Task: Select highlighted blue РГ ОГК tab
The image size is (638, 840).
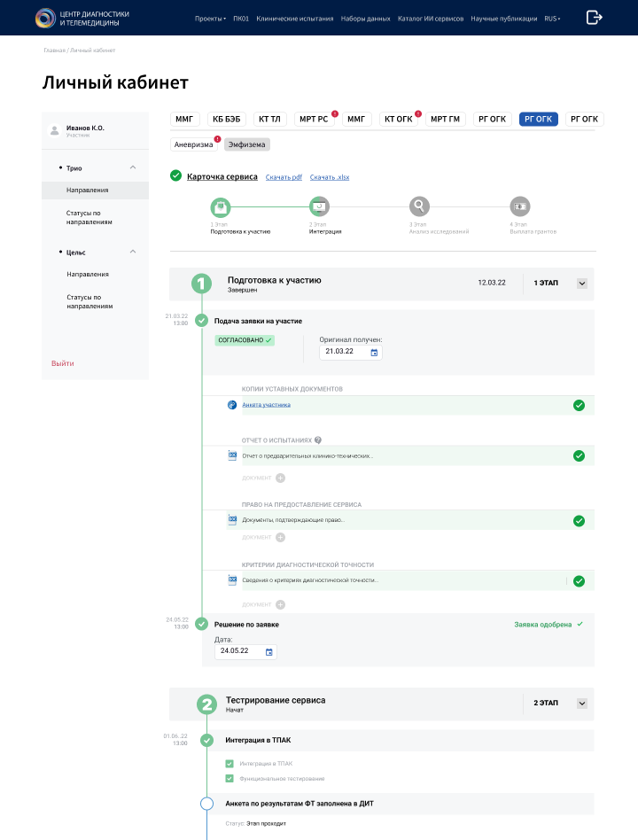Action: point(539,119)
